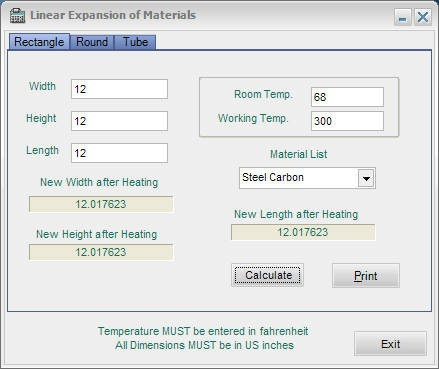Switch to the Round tab
Image resolution: width=439 pixels, height=369 pixels.
(92, 42)
